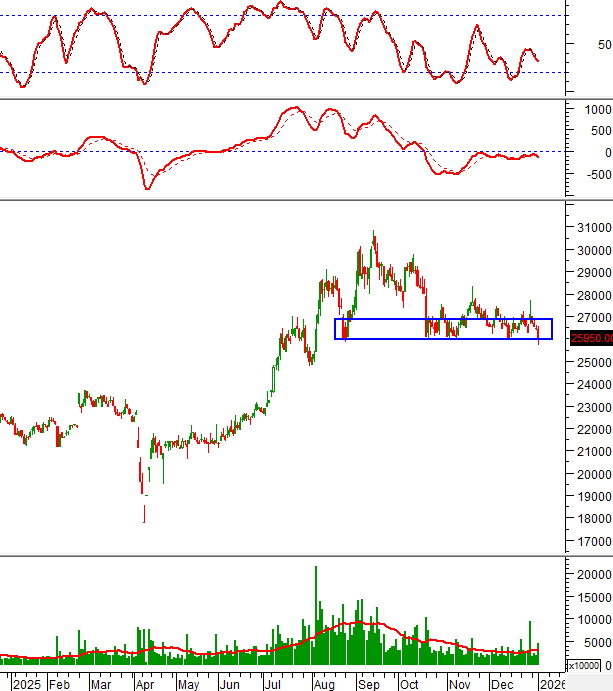The image size is (613, 691).
Task: Pick the Nov marker on the date axis
Action: coord(459,684)
